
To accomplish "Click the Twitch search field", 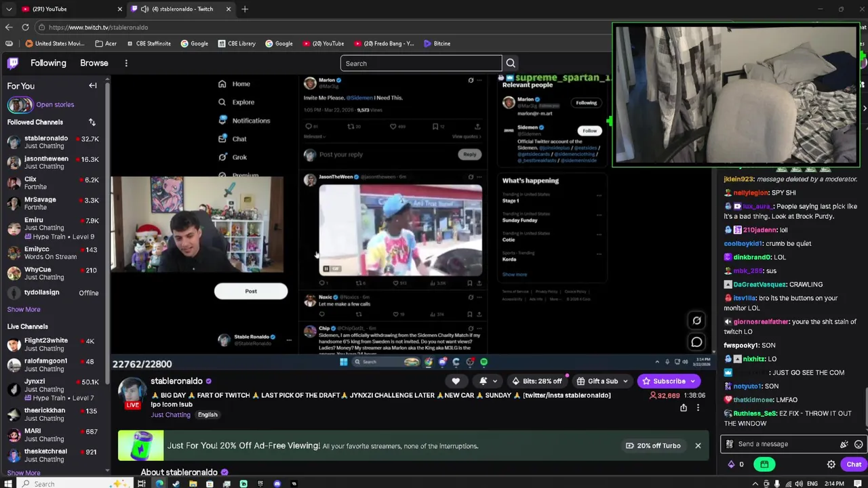I will [421, 63].
